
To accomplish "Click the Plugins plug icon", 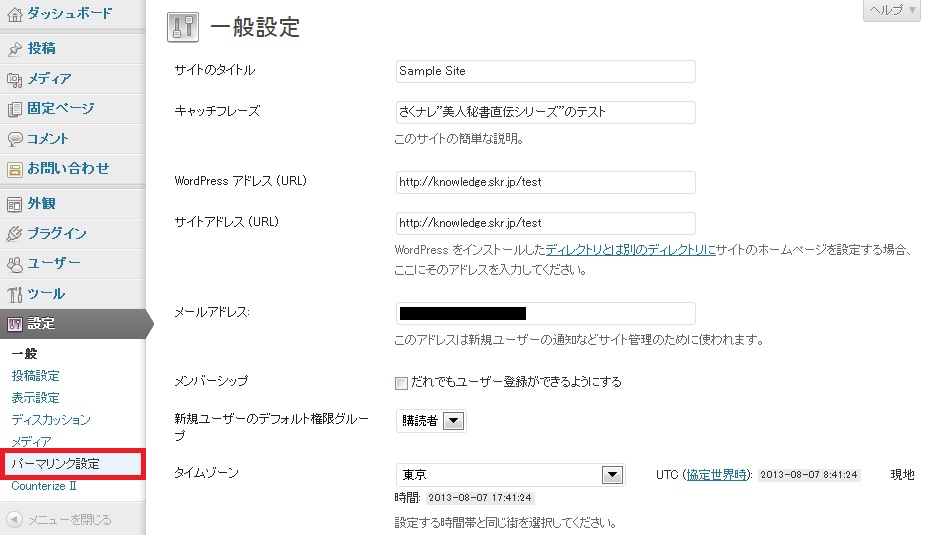I will tap(14, 234).
